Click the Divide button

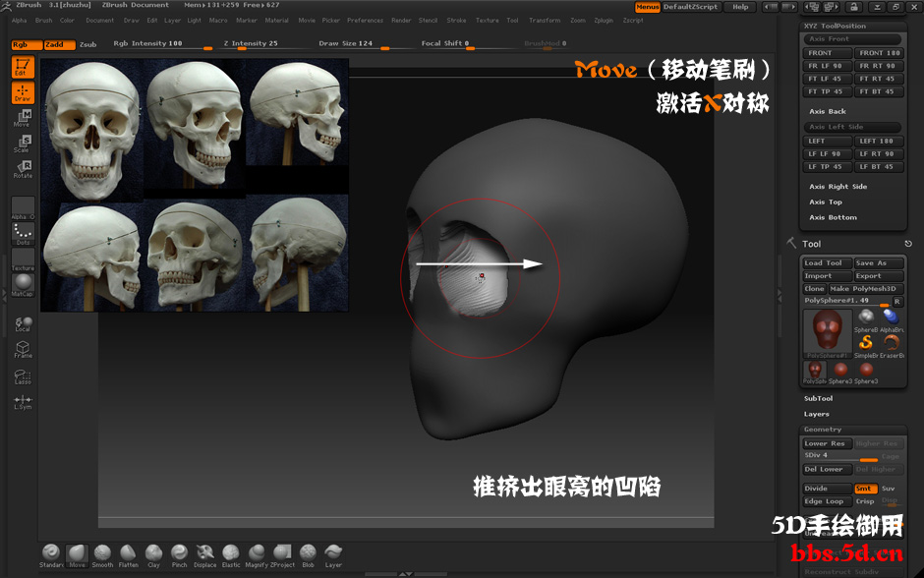(x=827, y=489)
